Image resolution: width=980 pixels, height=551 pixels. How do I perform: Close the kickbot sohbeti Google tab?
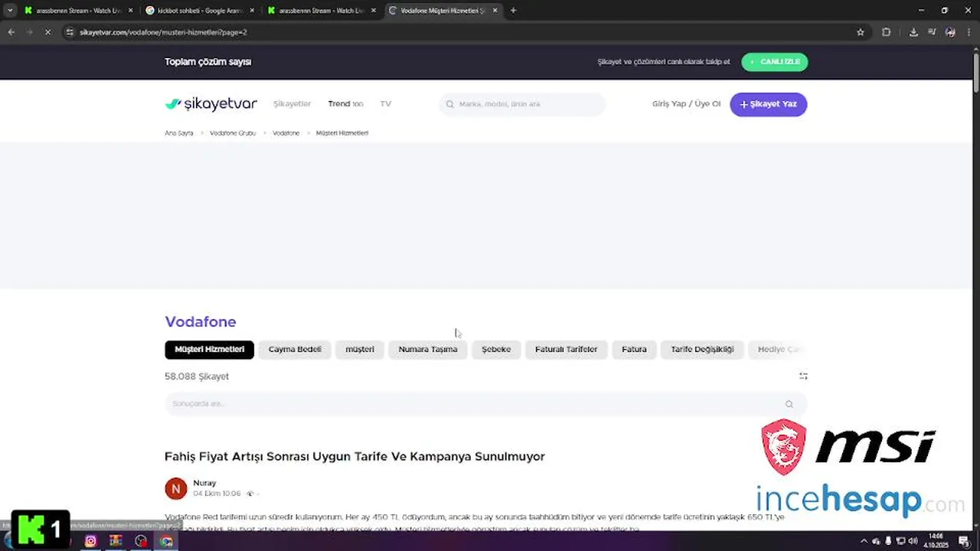tap(252, 11)
